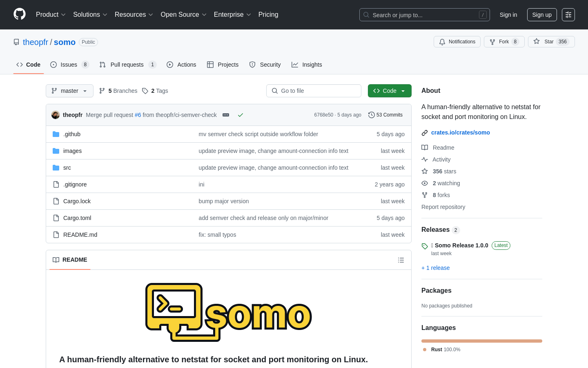Switch to the Pull requests tab

click(128, 65)
